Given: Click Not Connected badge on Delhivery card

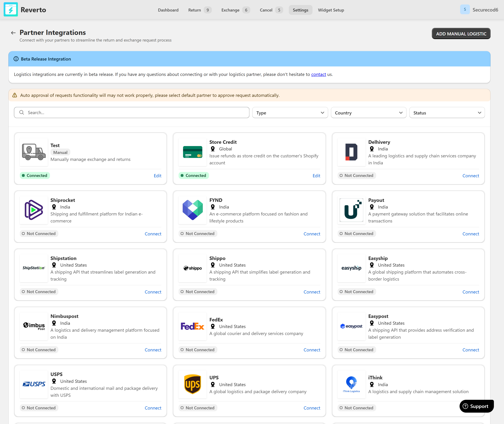Looking at the screenshot, I should click(356, 176).
